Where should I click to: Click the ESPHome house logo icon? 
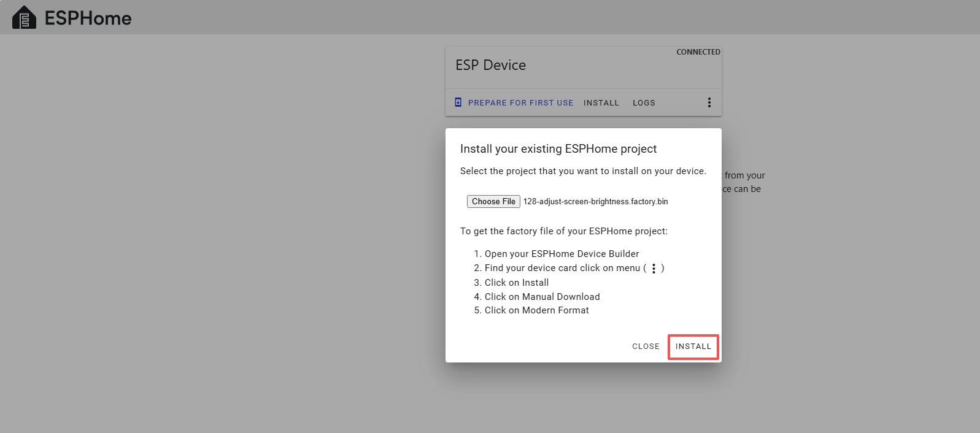24,18
